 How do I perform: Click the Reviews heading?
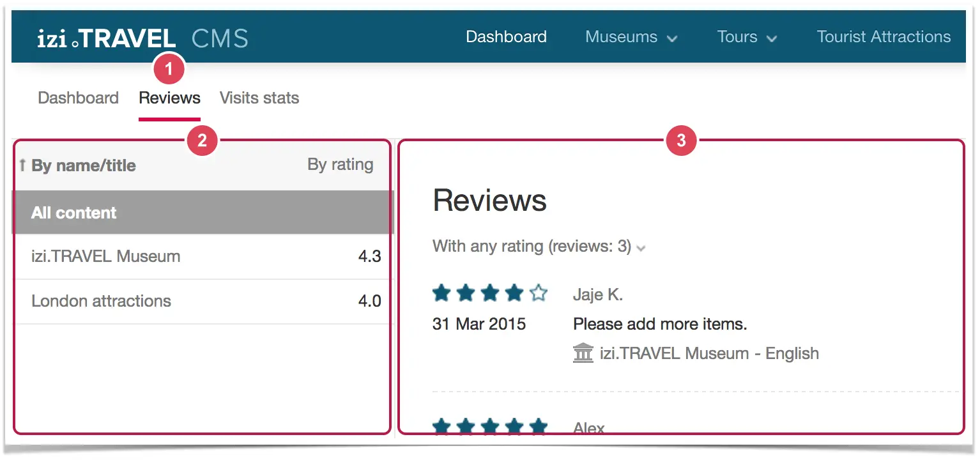(490, 201)
